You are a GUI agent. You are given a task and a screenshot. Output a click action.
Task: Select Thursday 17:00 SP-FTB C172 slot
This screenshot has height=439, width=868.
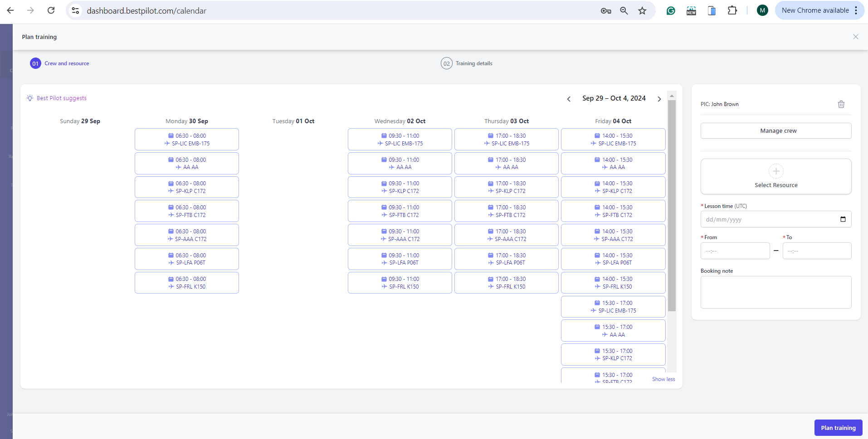pyautogui.click(x=507, y=211)
